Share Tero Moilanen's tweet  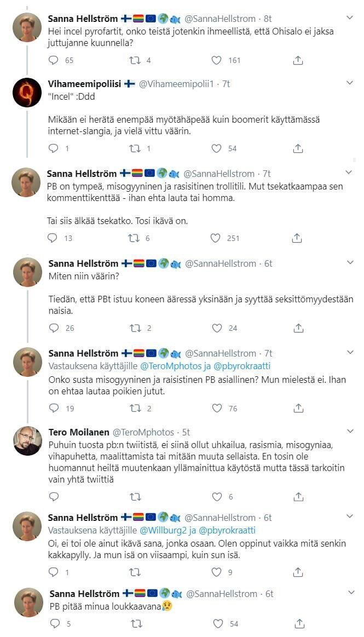pos(298,497)
